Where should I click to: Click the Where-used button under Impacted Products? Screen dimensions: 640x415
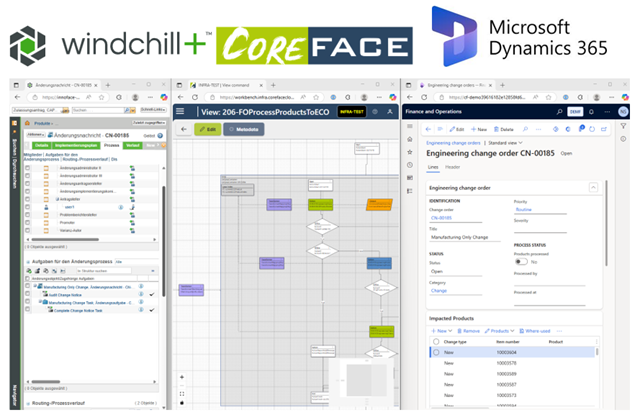[x=535, y=331]
